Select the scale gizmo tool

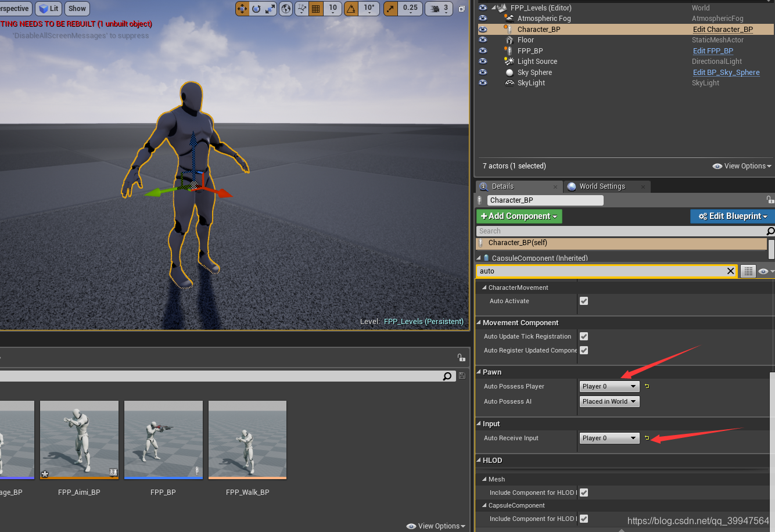pyautogui.click(x=270, y=9)
